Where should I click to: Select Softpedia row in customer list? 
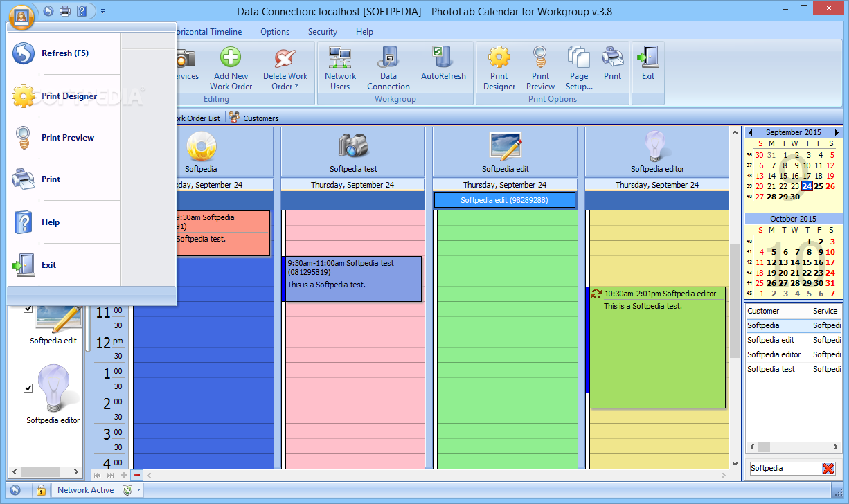pos(794,325)
